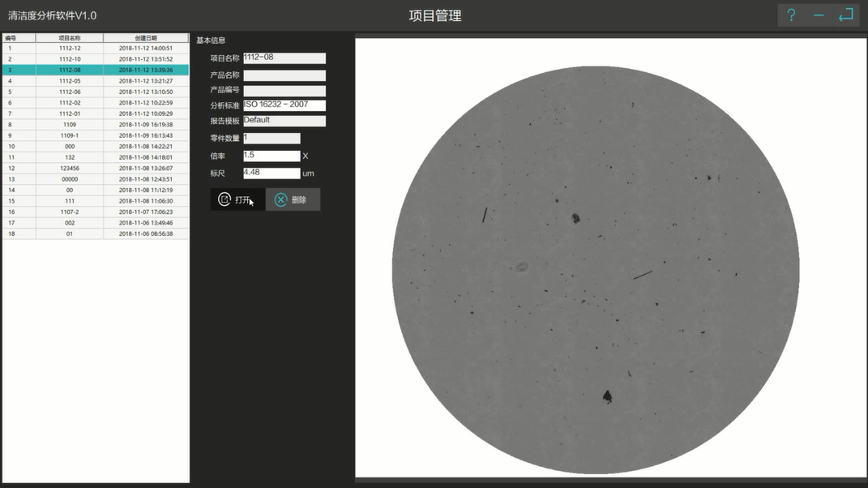Click the 分析标准 field with ISO 16232
This screenshot has width=868, height=488.
click(284, 105)
